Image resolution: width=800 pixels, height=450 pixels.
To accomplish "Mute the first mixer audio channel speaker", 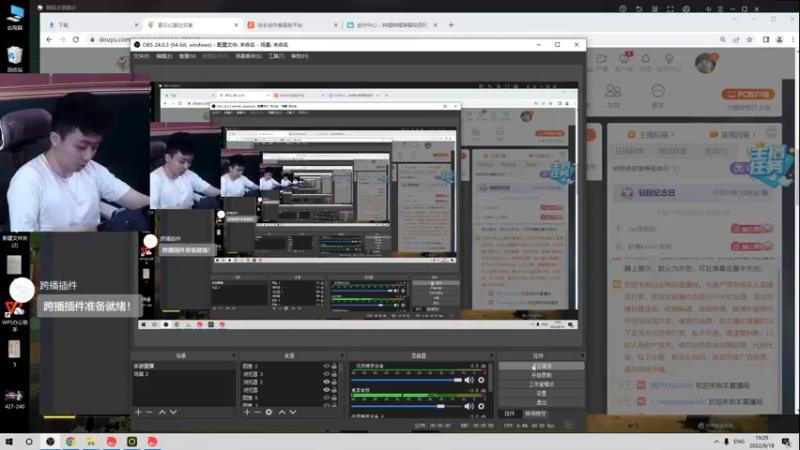I will click(469, 380).
